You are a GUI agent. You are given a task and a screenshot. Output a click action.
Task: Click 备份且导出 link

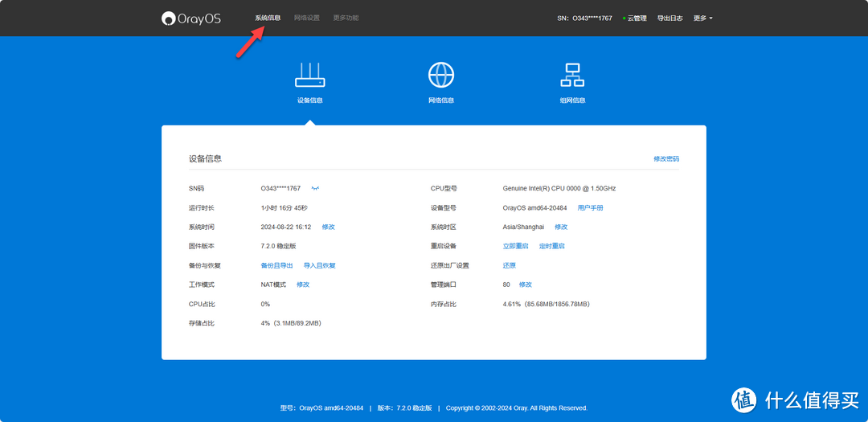tap(277, 265)
